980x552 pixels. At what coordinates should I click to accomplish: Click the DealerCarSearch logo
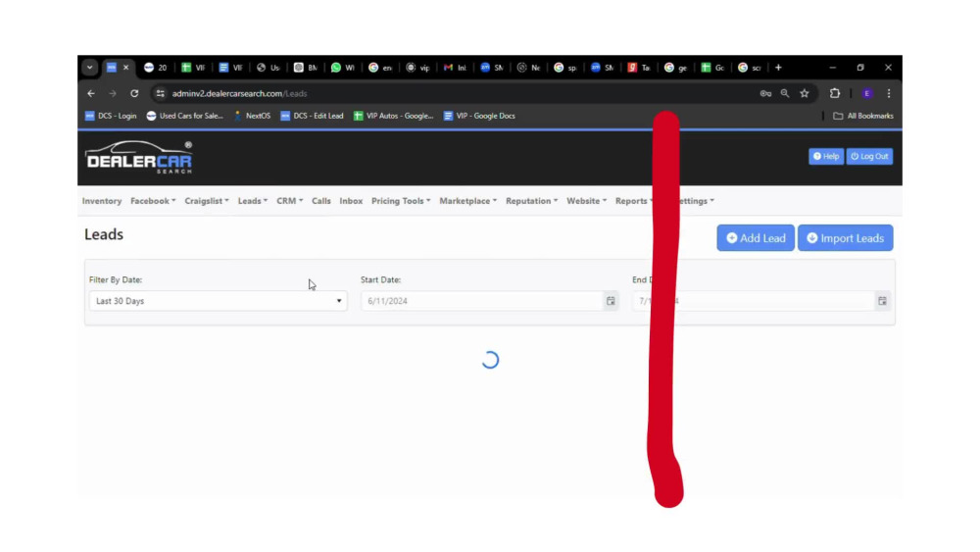click(139, 158)
